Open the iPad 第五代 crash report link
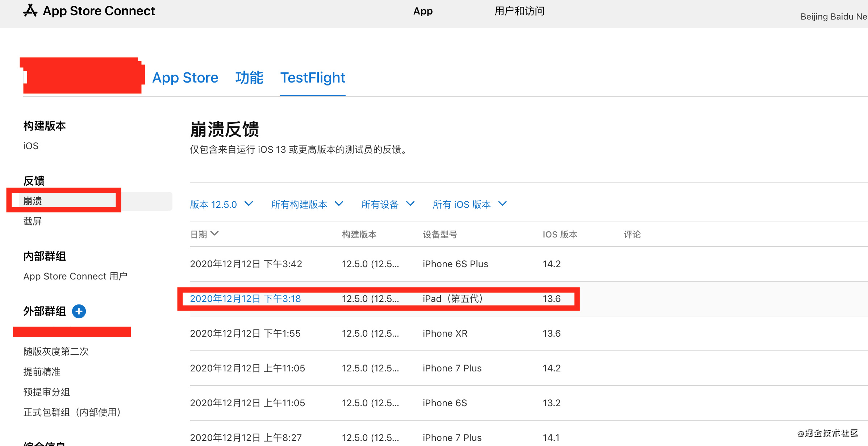Viewport: 868px width, 446px height. pyautogui.click(x=245, y=299)
